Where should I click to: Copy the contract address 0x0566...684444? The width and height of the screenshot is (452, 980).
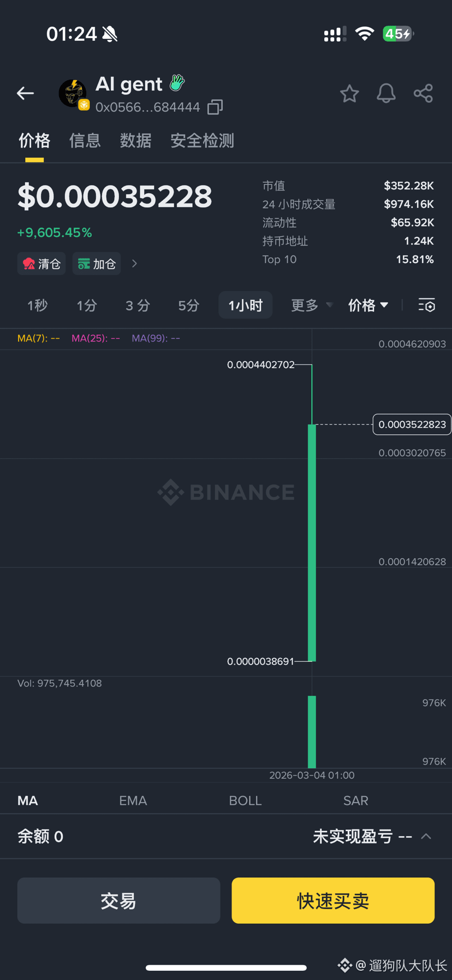(215, 107)
